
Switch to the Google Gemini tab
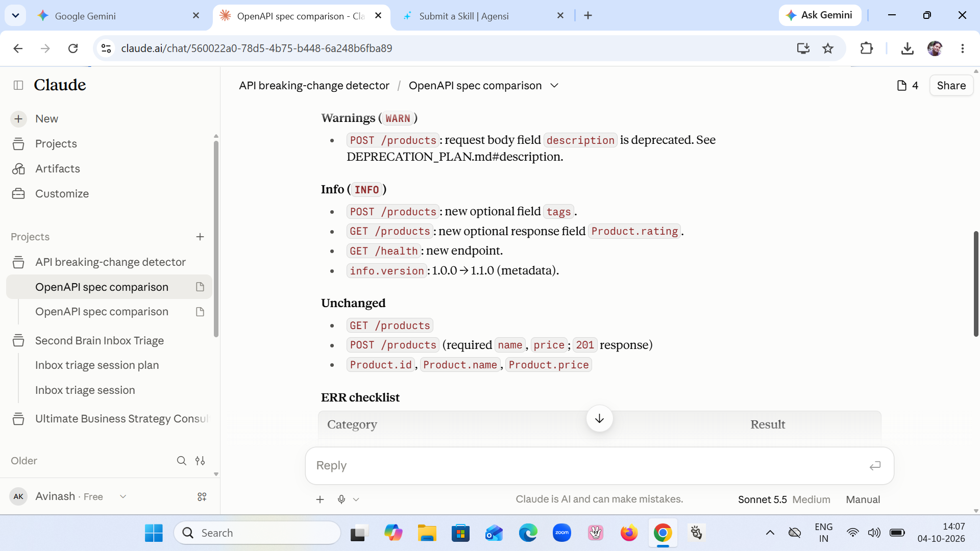[x=85, y=16]
